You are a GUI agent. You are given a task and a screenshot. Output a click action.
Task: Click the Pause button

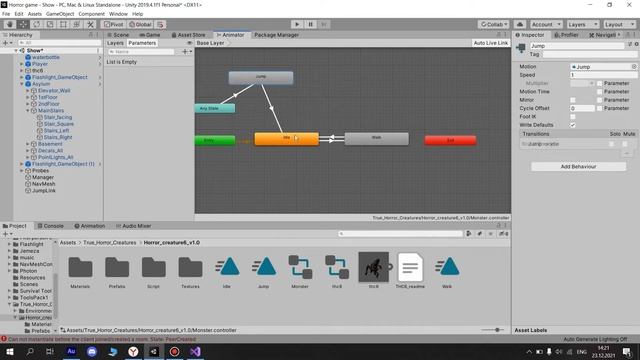click(x=311, y=24)
